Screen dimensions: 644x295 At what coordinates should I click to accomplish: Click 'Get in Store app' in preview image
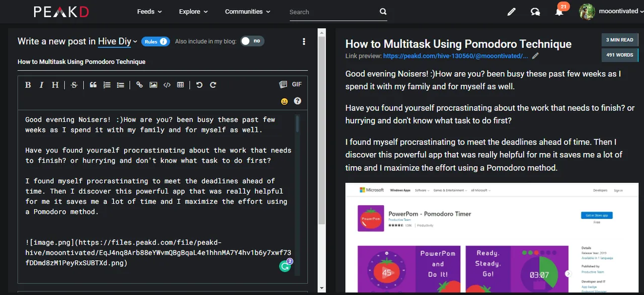[x=596, y=215]
